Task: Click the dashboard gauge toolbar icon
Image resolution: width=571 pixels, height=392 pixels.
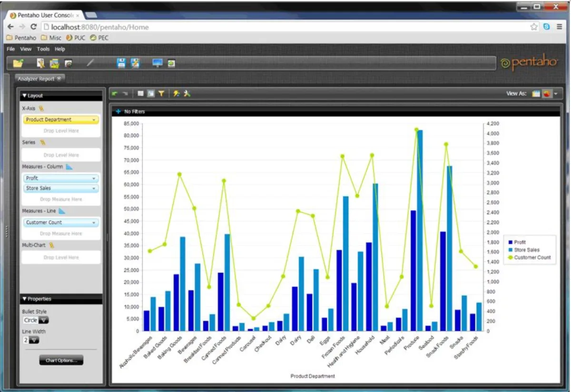Action: 69,63
